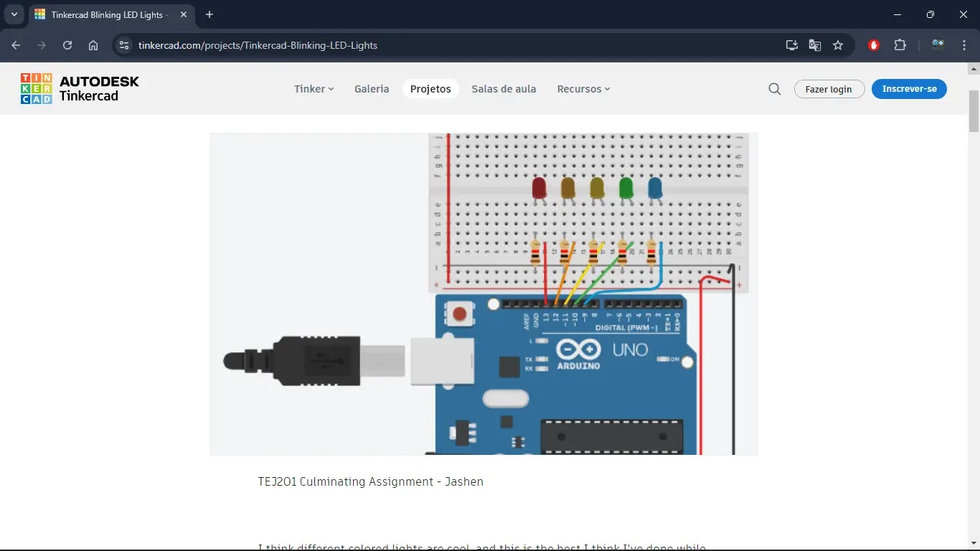
Task: Click the translate page icon
Action: [815, 45]
